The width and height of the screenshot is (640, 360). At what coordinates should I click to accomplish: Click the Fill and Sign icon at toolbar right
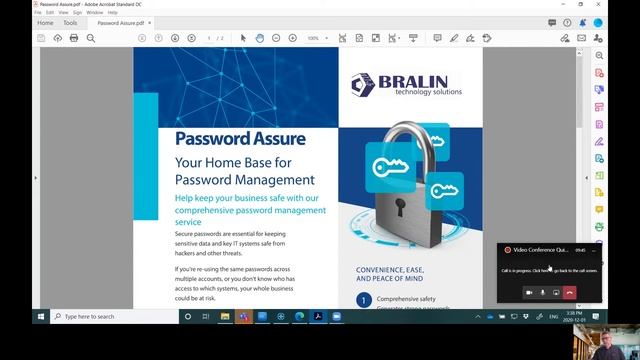click(565, 38)
